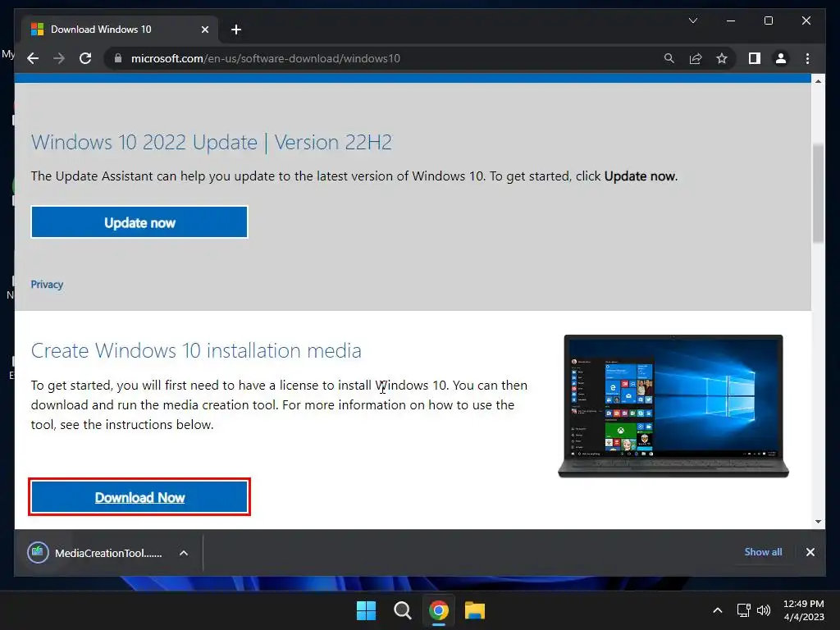
Task: Open the Chrome three-dot menu
Action: 807,58
